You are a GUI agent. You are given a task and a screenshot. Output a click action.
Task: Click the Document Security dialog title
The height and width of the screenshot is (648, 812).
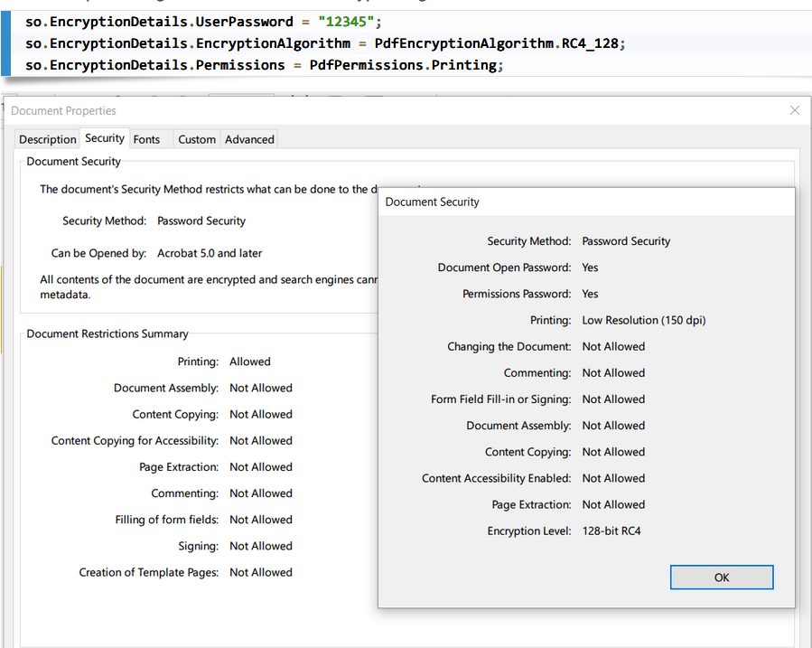click(x=433, y=202)
